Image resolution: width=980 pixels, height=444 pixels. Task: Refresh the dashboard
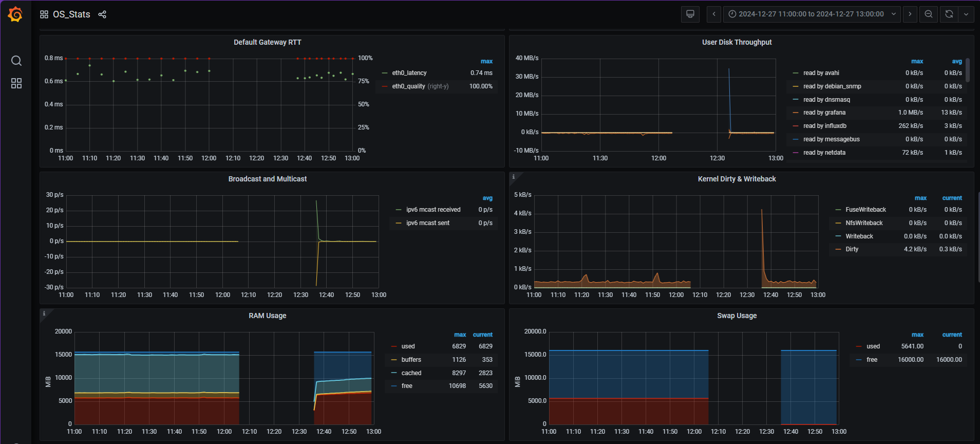(x=949, y=14)
